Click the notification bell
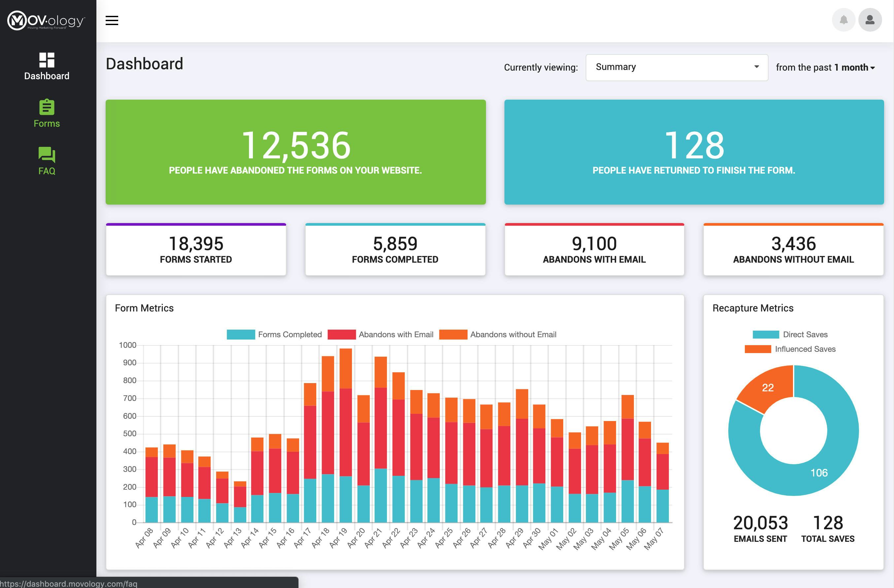This screenshot has width=894, height=588. pos(844,19)
